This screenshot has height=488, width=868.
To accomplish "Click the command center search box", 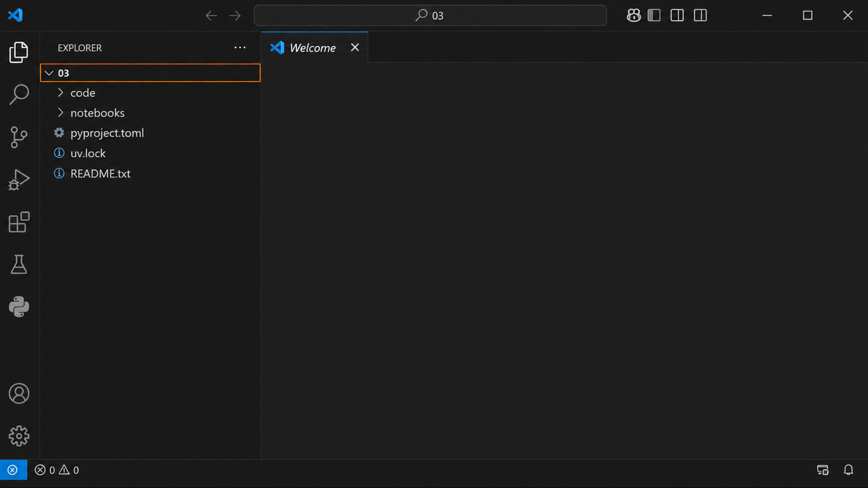I will point(430,15).
